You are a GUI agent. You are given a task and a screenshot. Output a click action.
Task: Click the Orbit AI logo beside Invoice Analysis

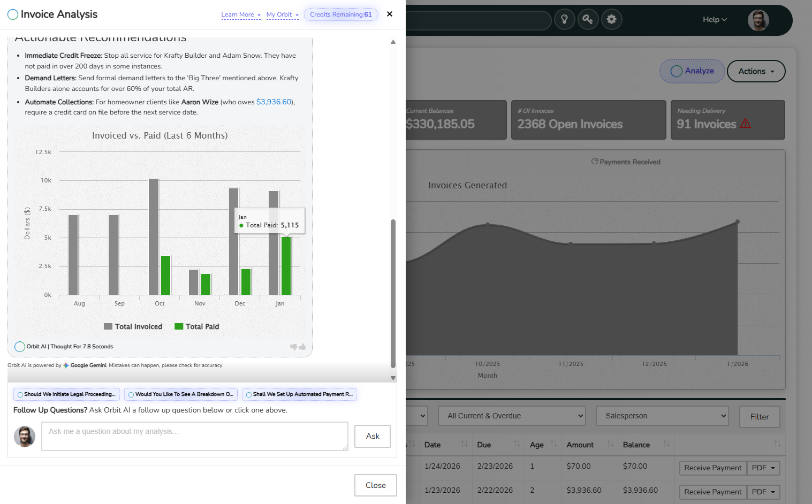[13, 14]
